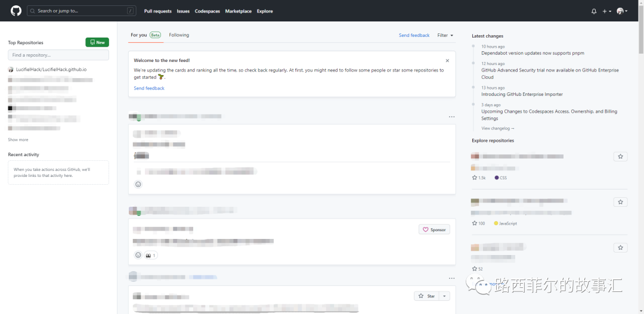This screenshot has width=644, height=314.
Task: Star the explore repository with 52 stars
Action: (x=620, y=247)
